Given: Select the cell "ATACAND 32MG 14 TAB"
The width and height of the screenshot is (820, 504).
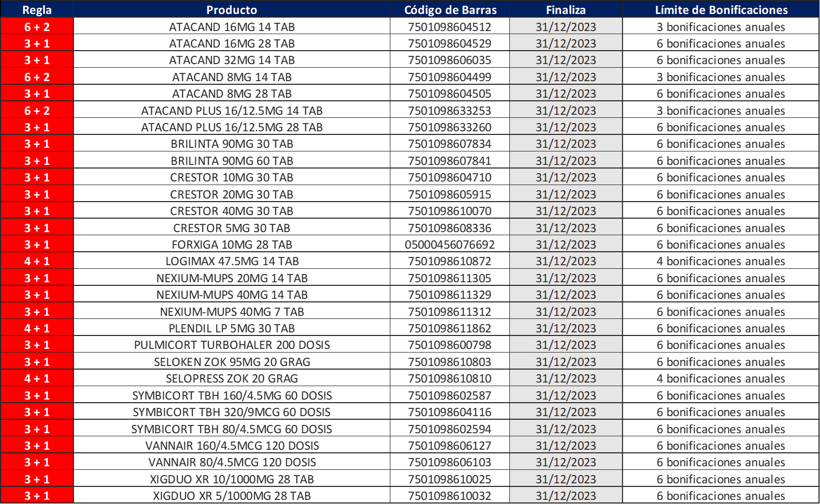Looking at the screenshot, I should click(x=232, y=60).
